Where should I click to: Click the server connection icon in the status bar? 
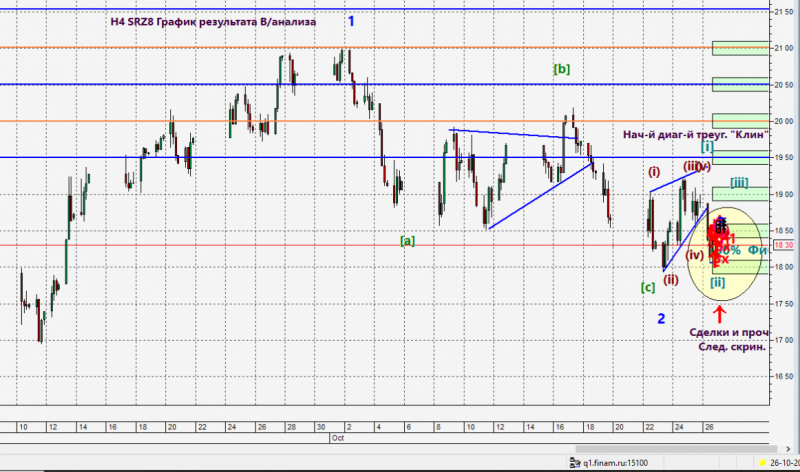(x=574, y=463)
